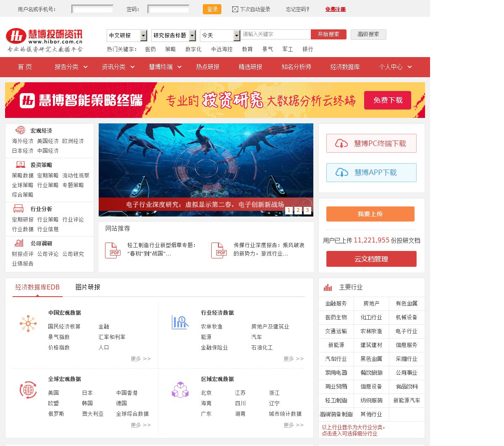This screenshot has width=504, height=446.
Task: Toggle the 下次自动登录 checkbox
Action: pos(235,9)
